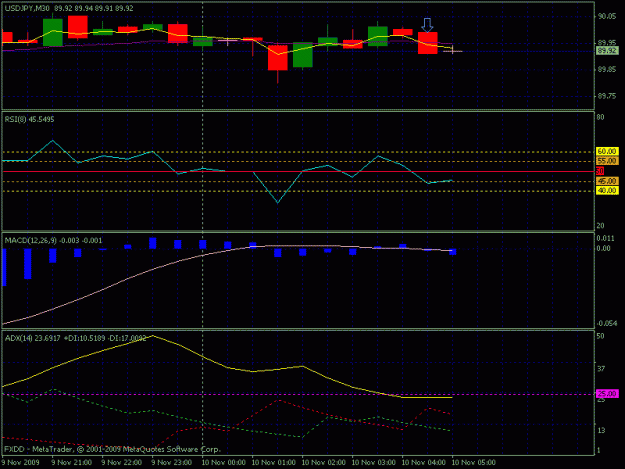The height and width of the screenshot is (469, 625).
Task: Select the highlighted 89.92 current price tag
Action: click(x=607, y=51)
